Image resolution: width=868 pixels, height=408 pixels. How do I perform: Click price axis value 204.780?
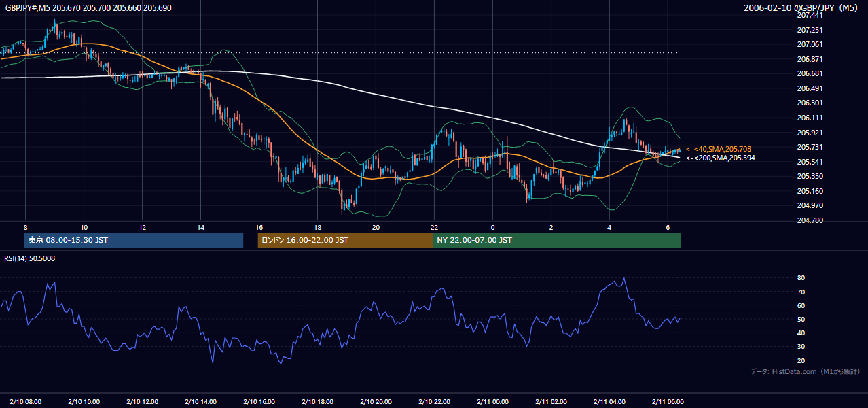pos(809,220)
